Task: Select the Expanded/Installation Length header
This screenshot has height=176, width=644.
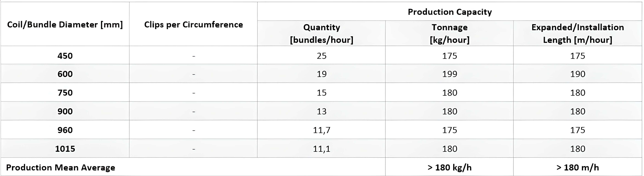Action: (578, 33)
